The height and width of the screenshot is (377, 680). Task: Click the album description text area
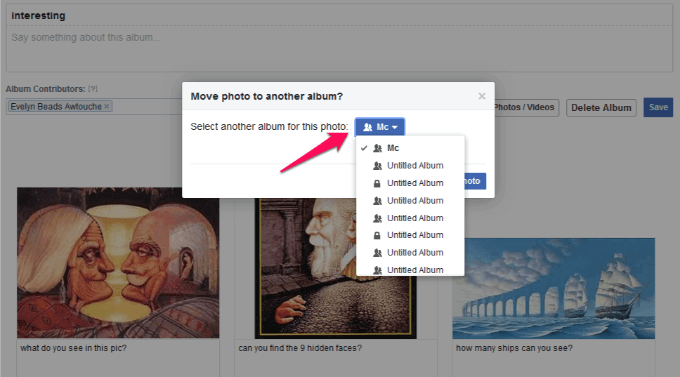click(339, 48)
